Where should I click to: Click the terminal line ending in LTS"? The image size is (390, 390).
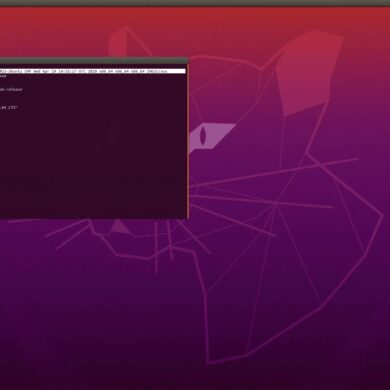(x=8, y=108)
